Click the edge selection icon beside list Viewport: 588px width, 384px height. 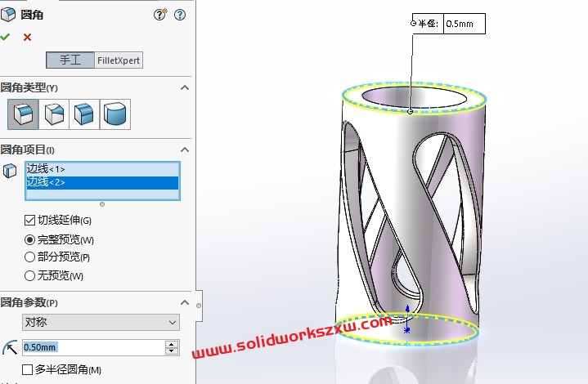10,171
